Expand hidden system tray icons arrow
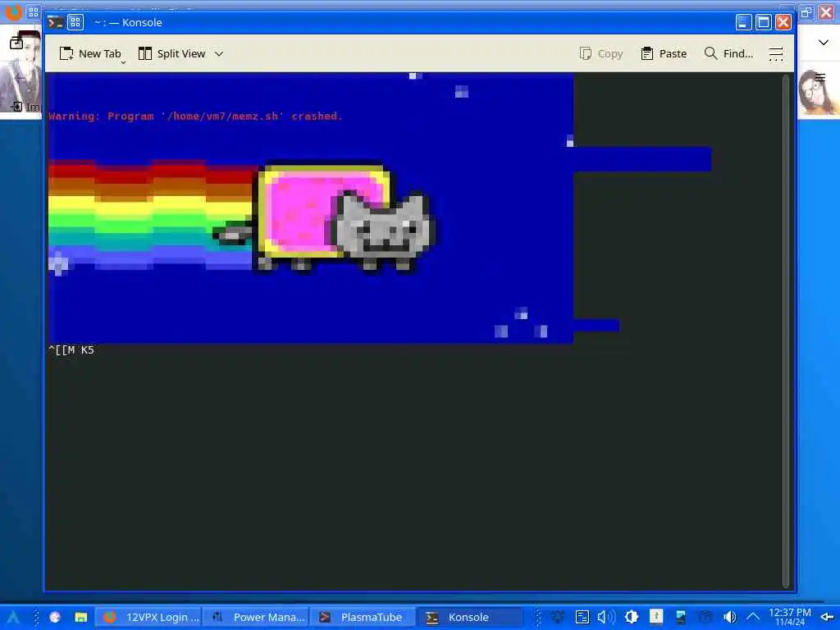840x630 pixels. click(x=753, y=617)
